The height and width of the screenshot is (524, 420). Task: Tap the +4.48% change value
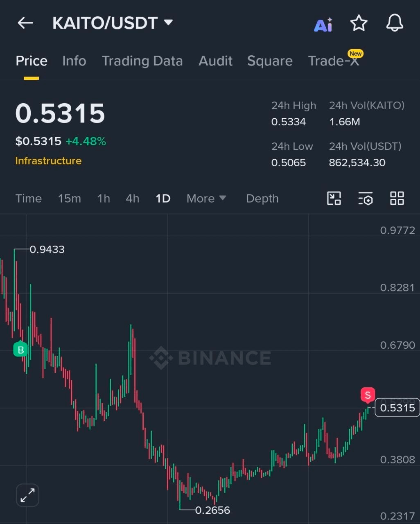tap(86, 141)
